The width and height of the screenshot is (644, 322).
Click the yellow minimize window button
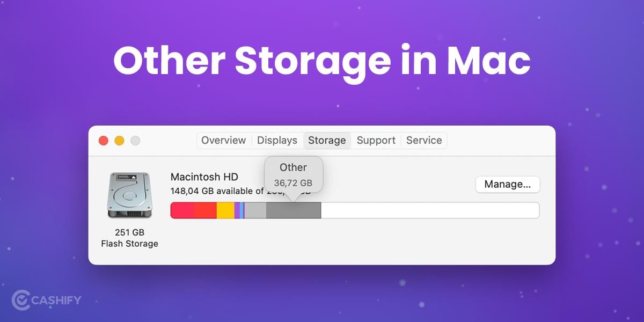pyautogui.click(x=119, y=140)
